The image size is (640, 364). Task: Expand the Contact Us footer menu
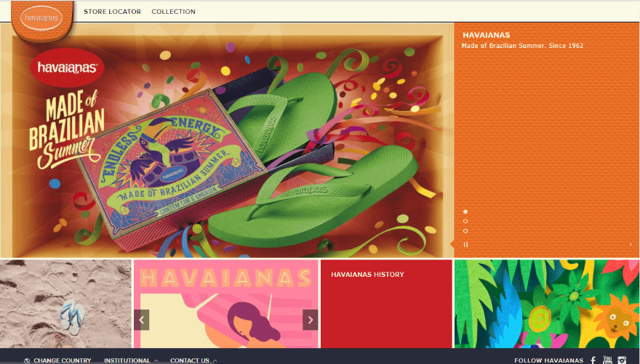coord(193,360)
